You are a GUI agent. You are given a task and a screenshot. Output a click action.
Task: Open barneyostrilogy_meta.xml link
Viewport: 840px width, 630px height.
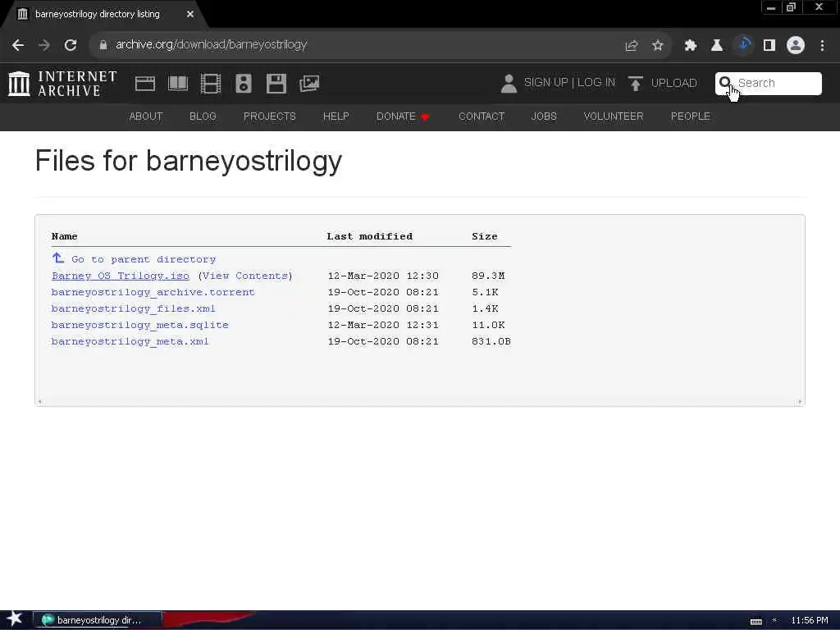pyautogui.click(x=130, y=341)
